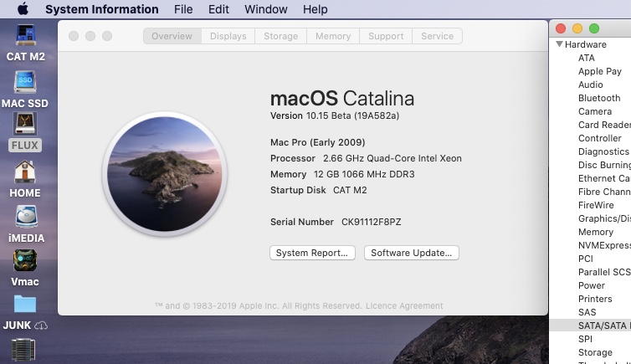Select the MAC SSD drive icon
Viewport: 631px width, 364px height.
coord(25,82)
